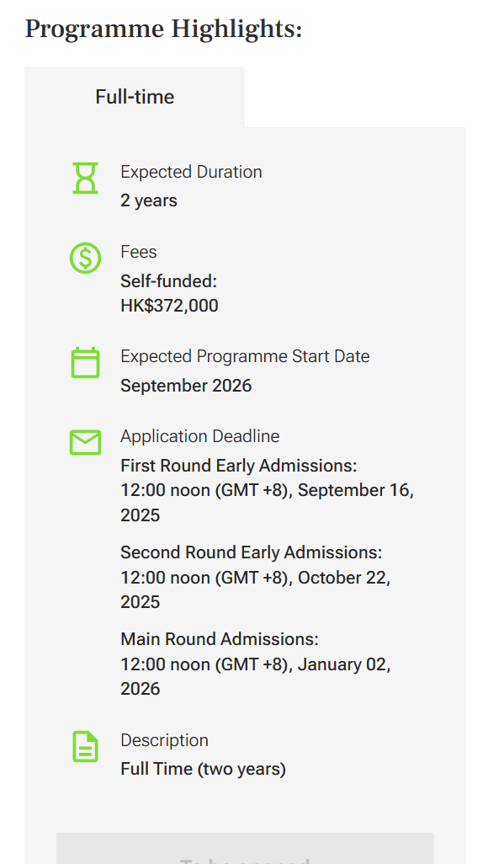Select the Full-time tab
The image size is (504, 864).
coord(135,97)
